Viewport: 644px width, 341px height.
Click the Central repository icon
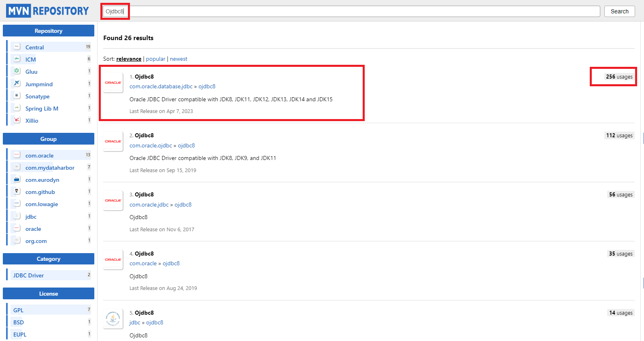point(17,47)
